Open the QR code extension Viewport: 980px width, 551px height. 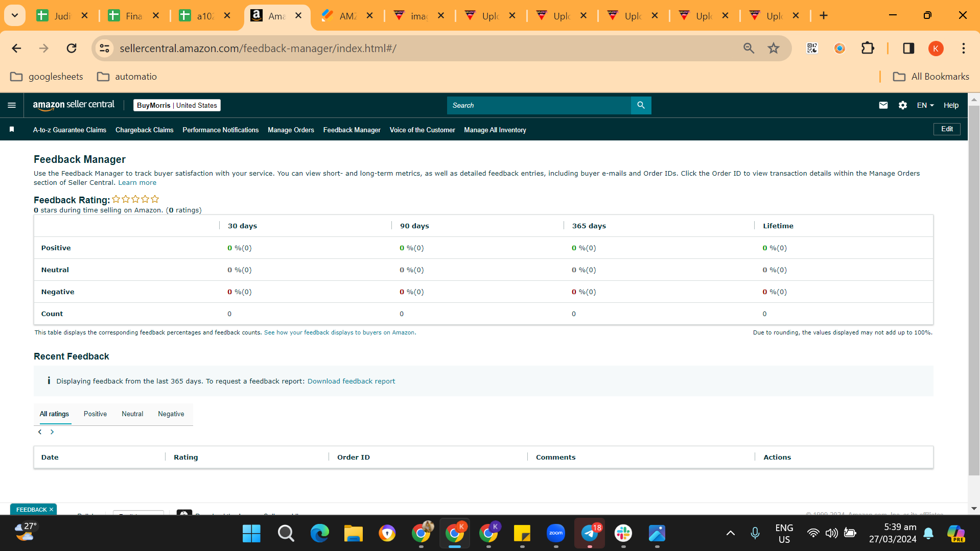click(x=812, y=49)
